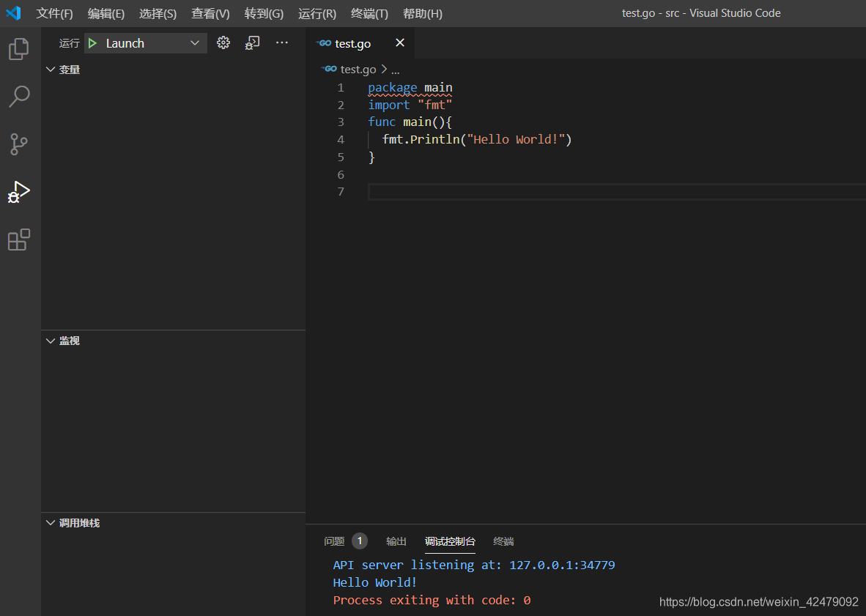Open launch.json via the gear icon
Viewport: 866px width, 616px height.
(x=223, y=42)
